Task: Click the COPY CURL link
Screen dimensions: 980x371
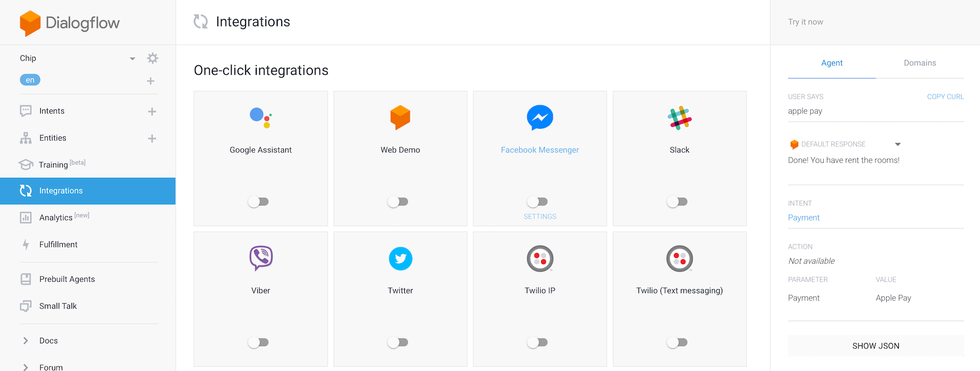Action: point(945,97)
